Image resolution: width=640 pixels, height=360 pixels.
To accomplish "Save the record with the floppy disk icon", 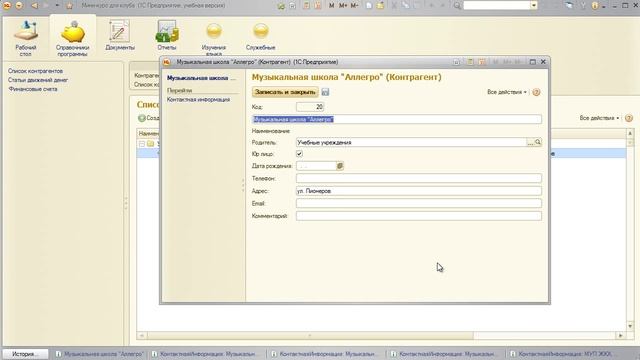I will pos(325,92).
